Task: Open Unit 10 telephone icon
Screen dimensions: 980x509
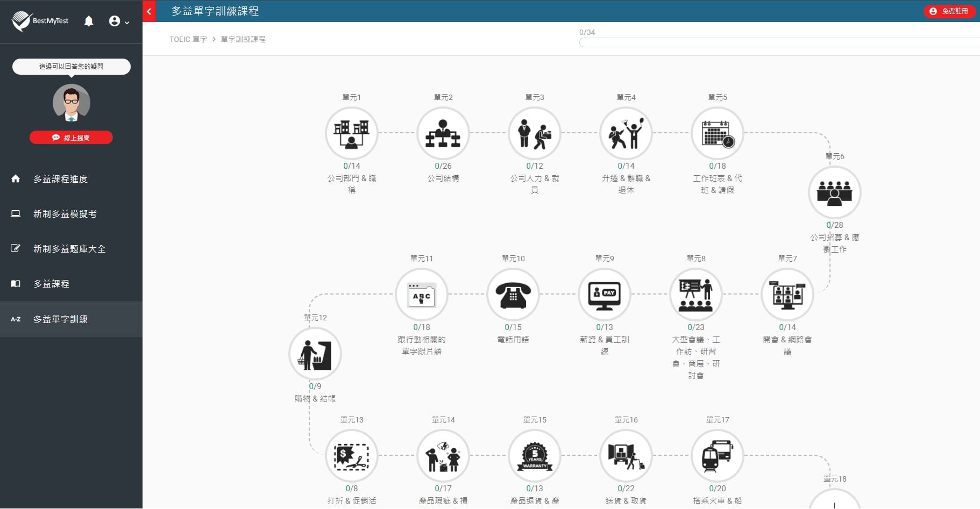Action: click(x=513, y=295)
